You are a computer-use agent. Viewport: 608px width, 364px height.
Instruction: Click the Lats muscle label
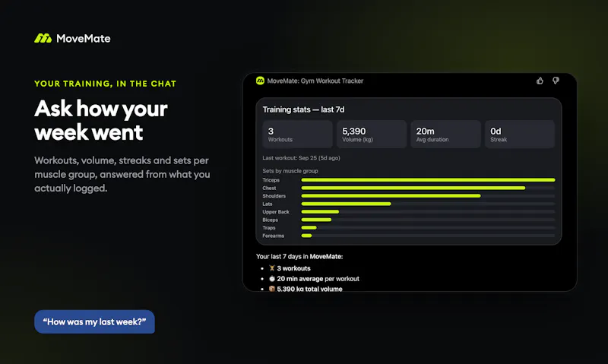tap(268, 204)
